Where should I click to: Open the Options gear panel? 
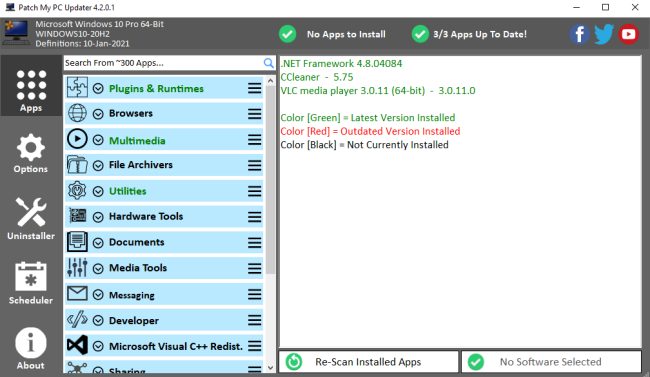click(x=31, y=153)
